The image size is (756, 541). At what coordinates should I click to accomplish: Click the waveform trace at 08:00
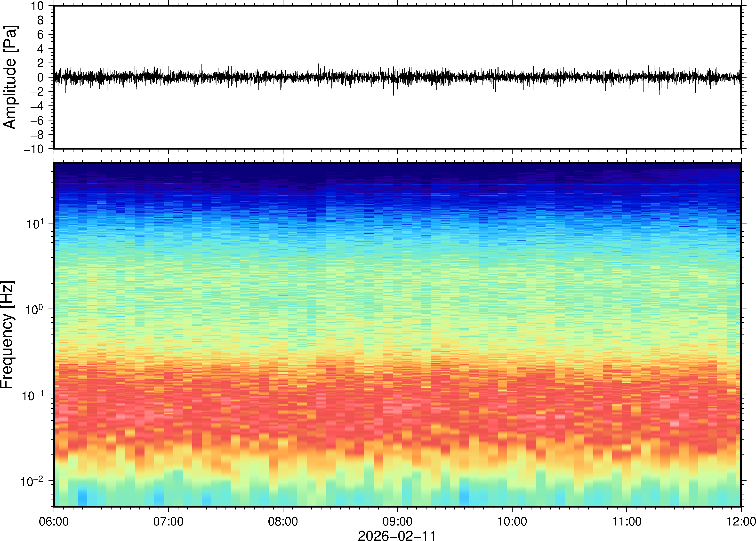click(283, 77)
